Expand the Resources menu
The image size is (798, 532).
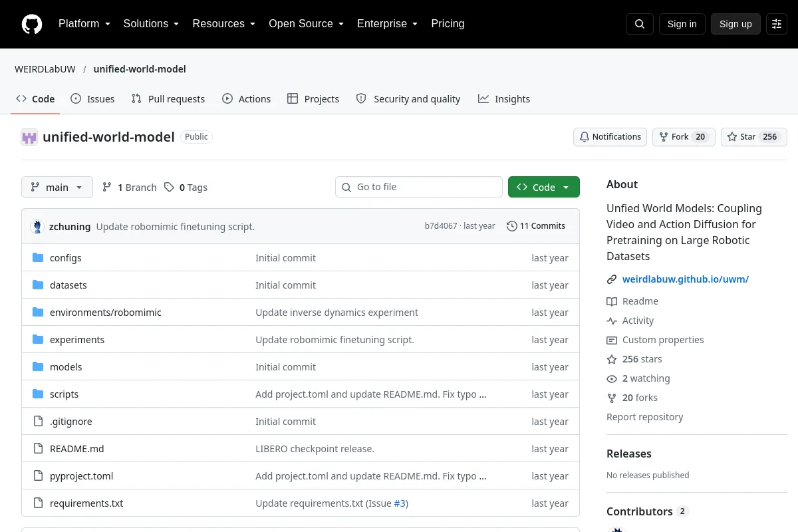[224, 24]
